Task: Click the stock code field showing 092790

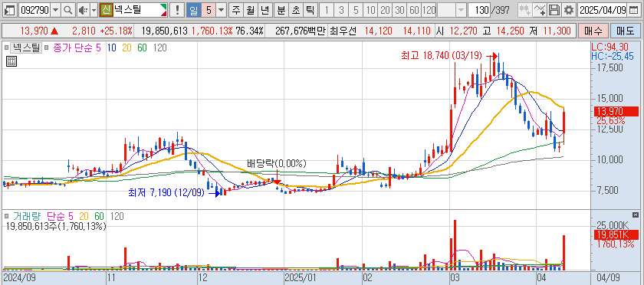Action: (35, 10)
